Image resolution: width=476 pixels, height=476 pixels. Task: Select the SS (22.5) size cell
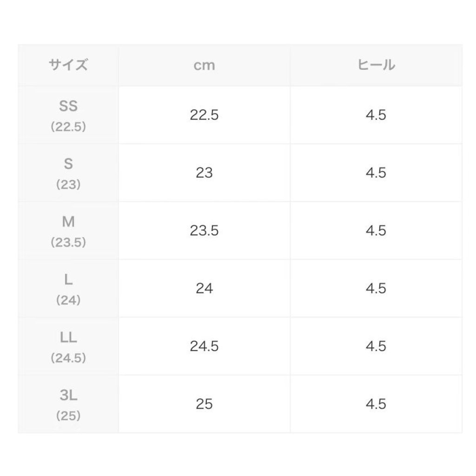click(68, 115)
